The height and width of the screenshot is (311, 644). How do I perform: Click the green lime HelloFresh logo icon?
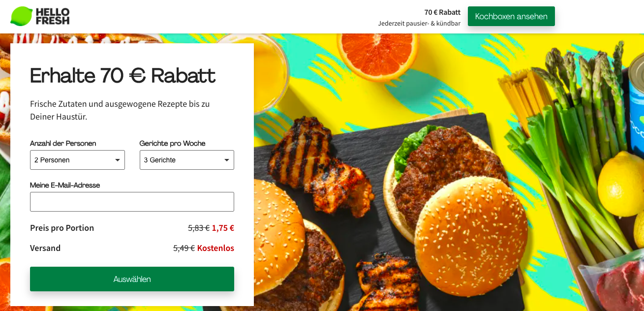pyautogui.click(x=21, y=16)
